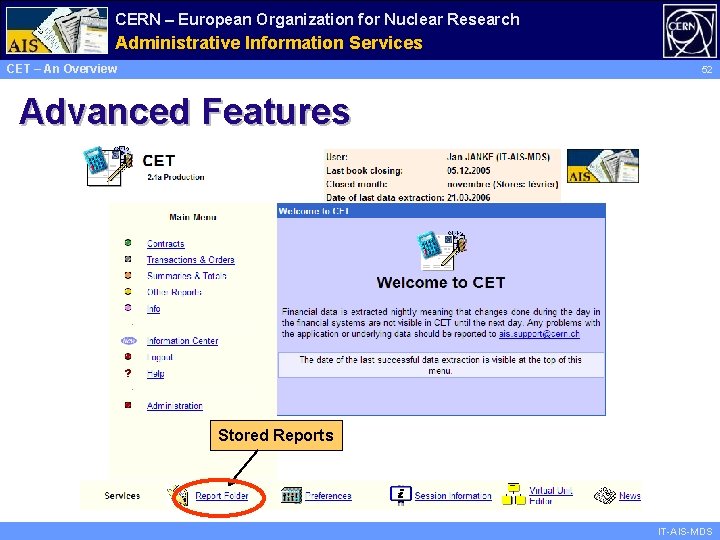Click the News newspaper icon
This screenshot has height=540, width=720.
pyautogui.click(x=605, y=495)
